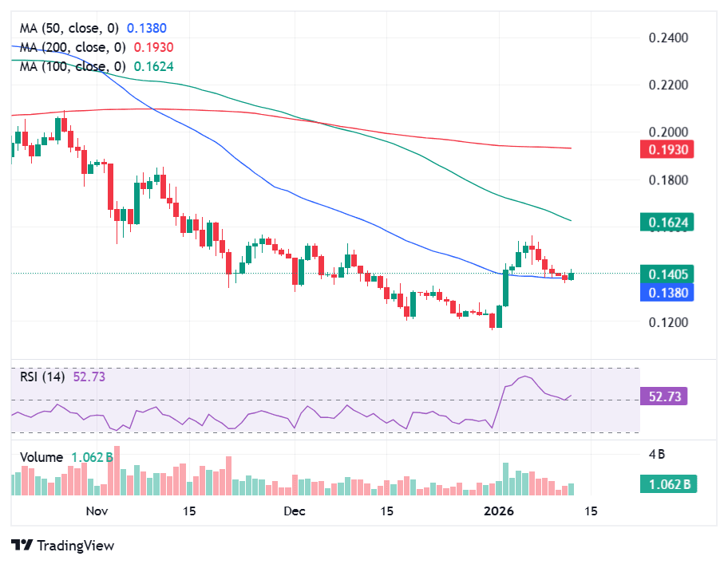Screen dimensions: 728x564
Task: Click the 0.1405 current price tag
Action: [668, 275]
